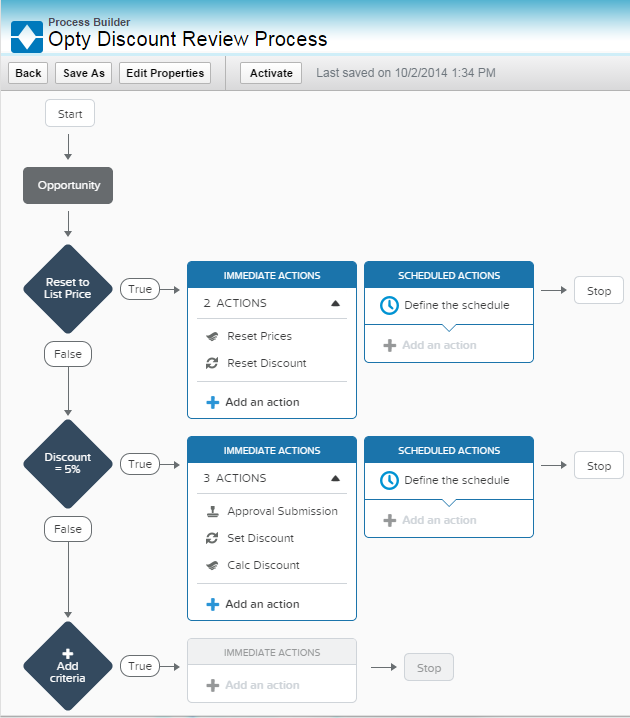This screenshot has width=630, height=718.
Task: Select the Start node
Action: click(70, 114)
